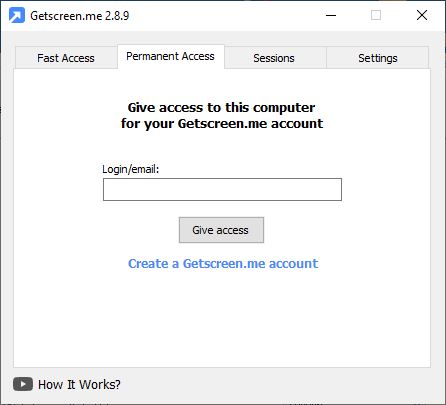Close the Getscreen.me window
446x405 pixels.
point(422,15)
